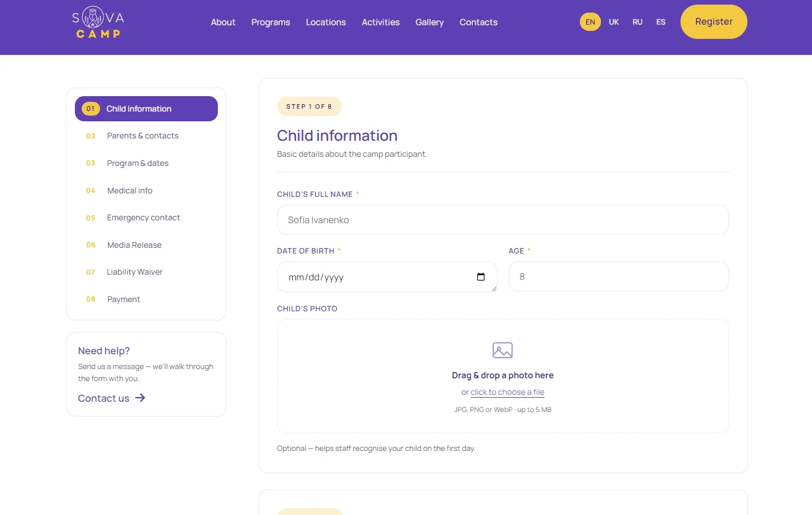Click the photo upload image icon
This screenshot has height=515, width=812.
tap(503, 350)
